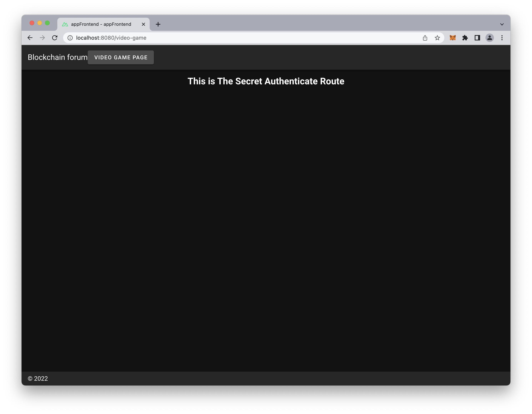This screenshot has width=532, height=414.
Task: Open the Extensions puzzle piece menu
Action: pos(465,38)
